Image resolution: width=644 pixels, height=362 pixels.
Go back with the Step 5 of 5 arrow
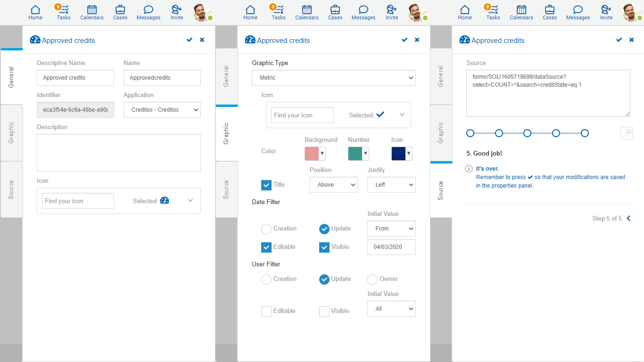click(x=628, y=218)
